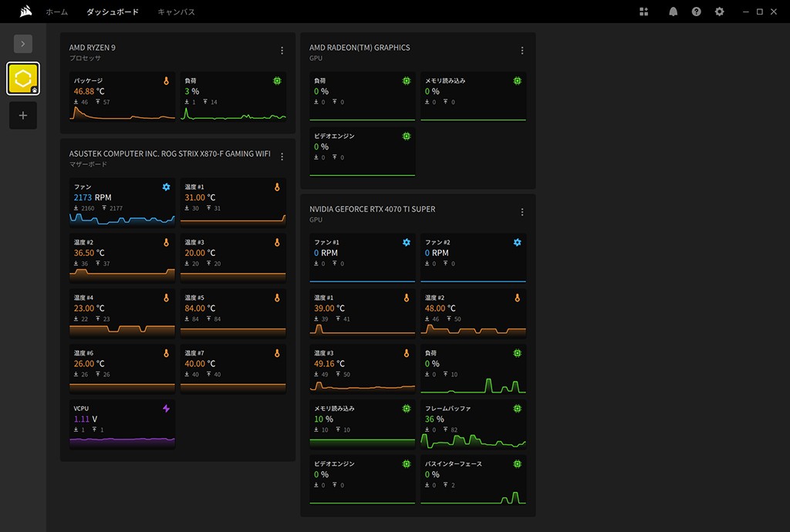Switch to the ホーム tab

point(56,12)
